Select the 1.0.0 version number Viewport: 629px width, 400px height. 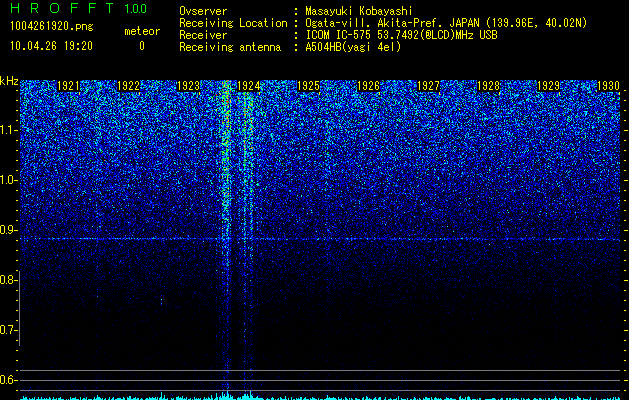pyautogui.click(x=136, y=9)
